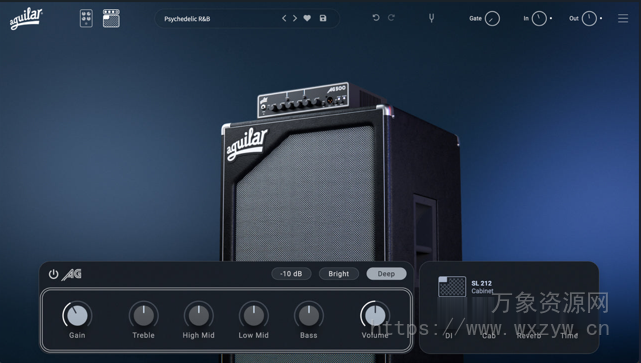Toggle the -10 dB pad

click(x=291, y=274)
